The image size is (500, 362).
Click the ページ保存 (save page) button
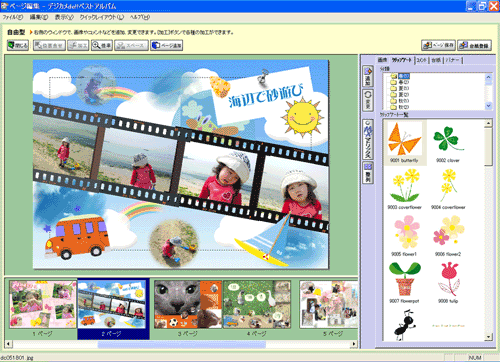(x=438, y=45)
